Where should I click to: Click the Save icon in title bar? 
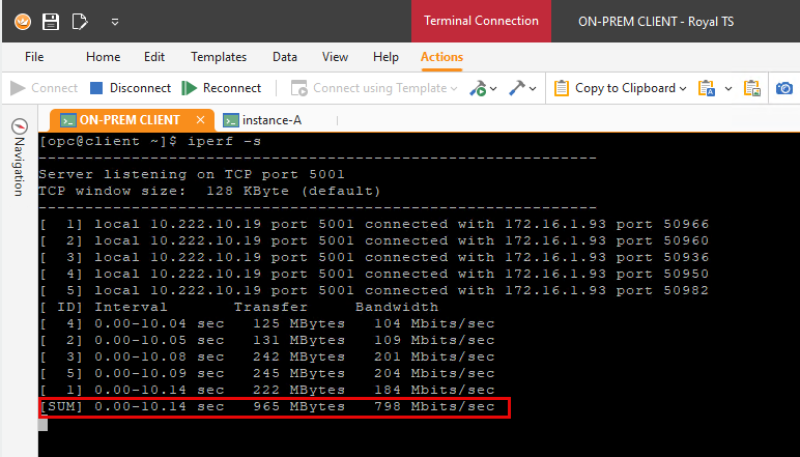[51, 21]
